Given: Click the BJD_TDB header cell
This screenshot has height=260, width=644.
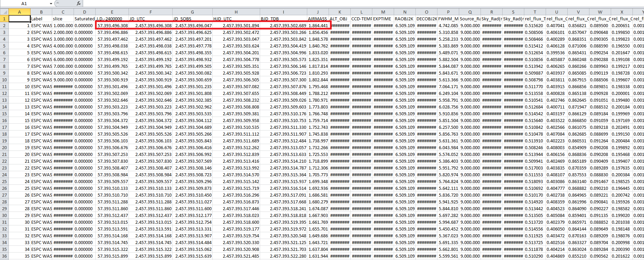Looking at the screenshot, I should (283, 19).
